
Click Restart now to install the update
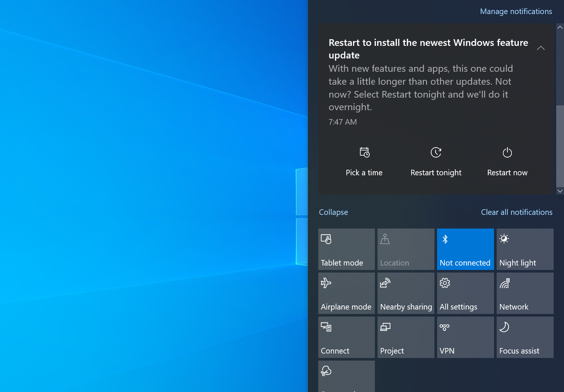[507, 162]
